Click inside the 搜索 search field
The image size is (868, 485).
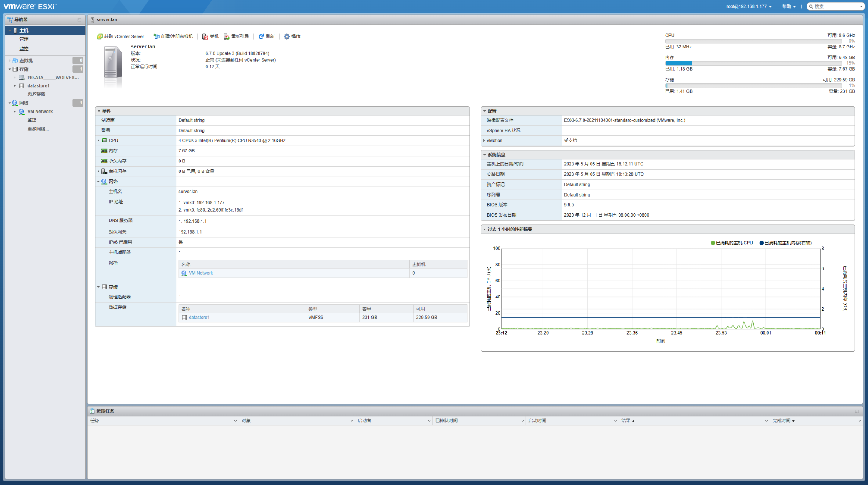point(832,6)
